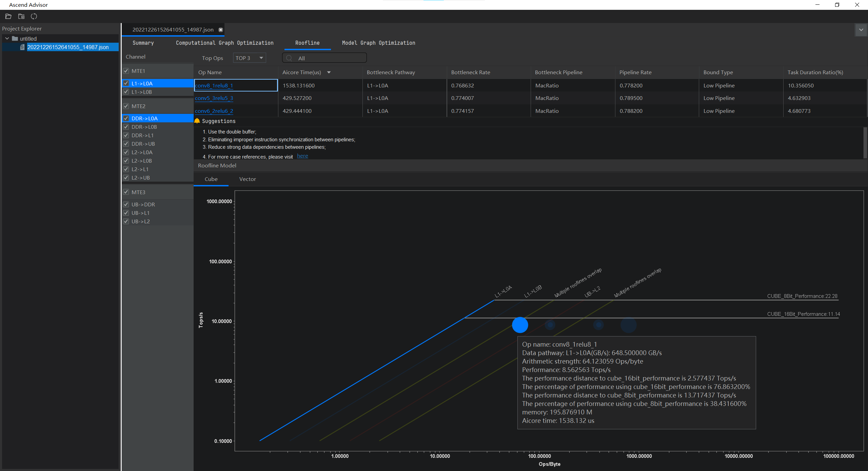This screenshot has height=471, width=868.
Task: Click the 'here' case references link
Action: (302, 156)
